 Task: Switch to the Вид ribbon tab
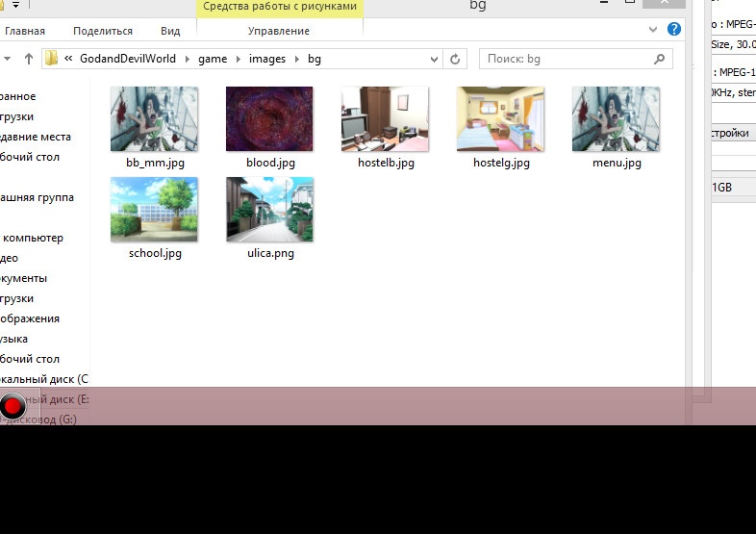[170, 31]
